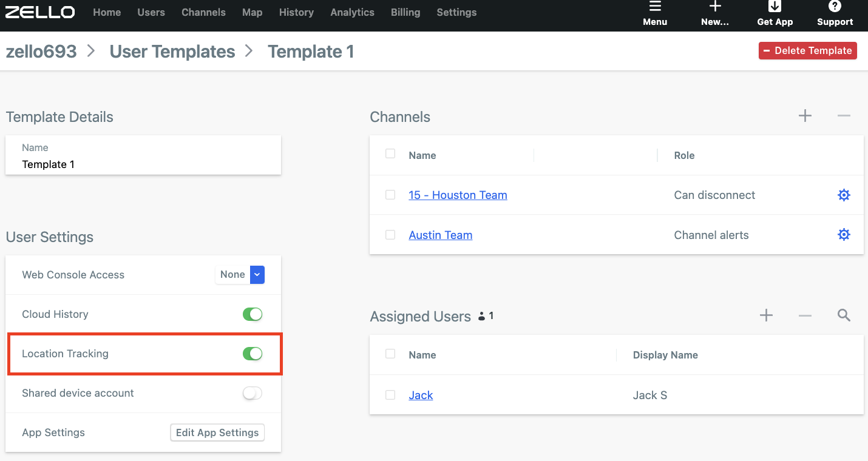This screenshot has width=868, height=461.
Task: Open the Settings menu
Action: coord(456,12)
